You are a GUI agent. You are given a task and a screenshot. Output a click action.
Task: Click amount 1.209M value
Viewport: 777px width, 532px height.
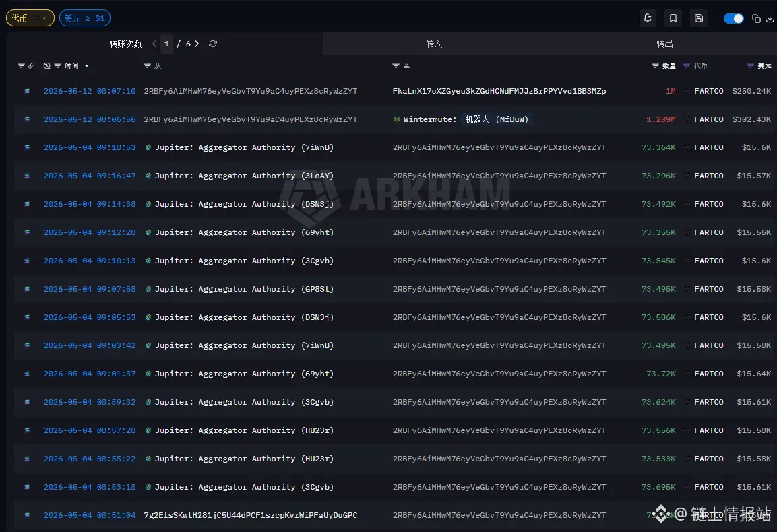(660, 119)
